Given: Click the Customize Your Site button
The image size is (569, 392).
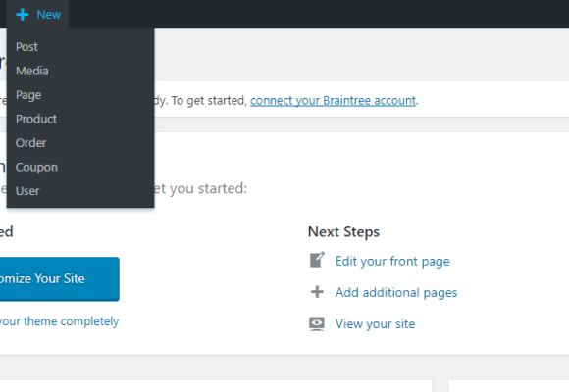Looking at the screenshot, I should pos(60,279).
